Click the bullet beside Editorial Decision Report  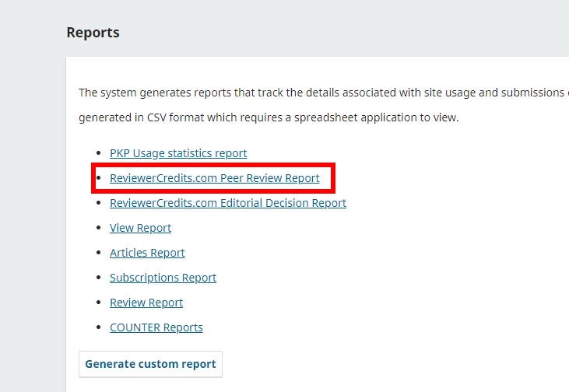click(x=98, y=204)
